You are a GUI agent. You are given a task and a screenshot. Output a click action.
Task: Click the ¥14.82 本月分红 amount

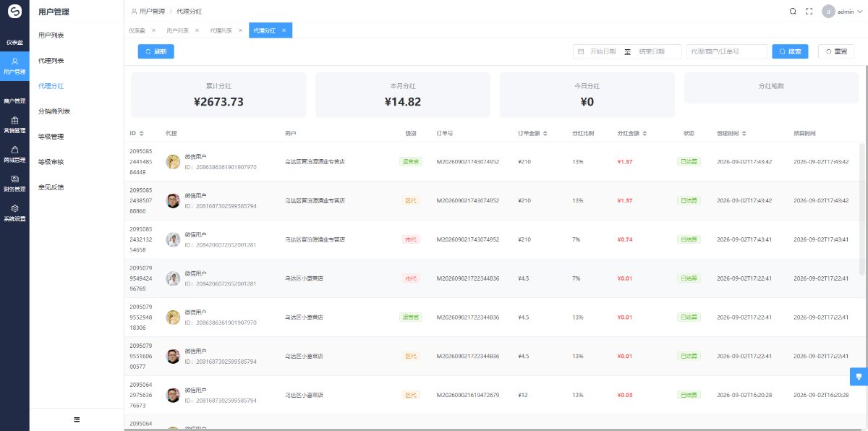(x=403, y=102)
